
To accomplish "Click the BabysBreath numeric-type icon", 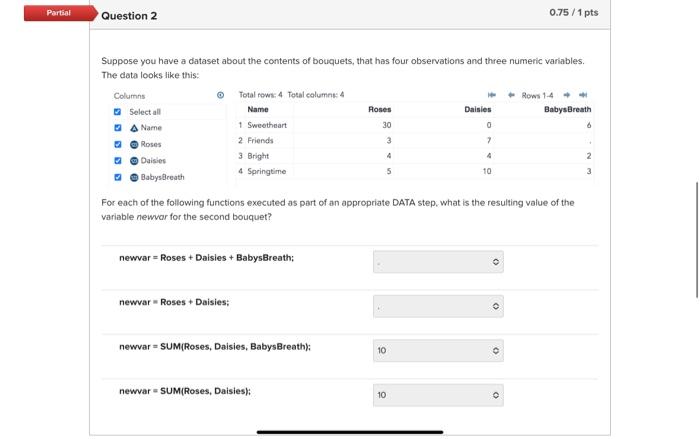I will point(134,178).
